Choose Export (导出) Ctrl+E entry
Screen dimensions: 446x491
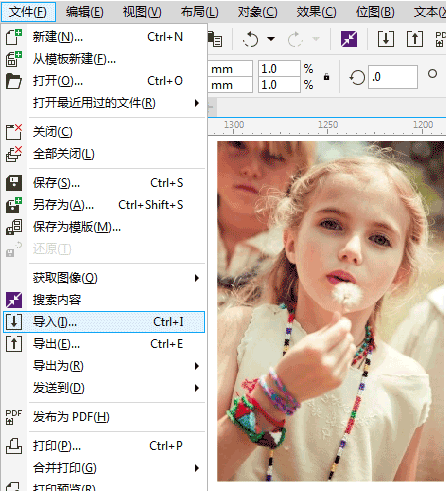click(x=104, y=344)
